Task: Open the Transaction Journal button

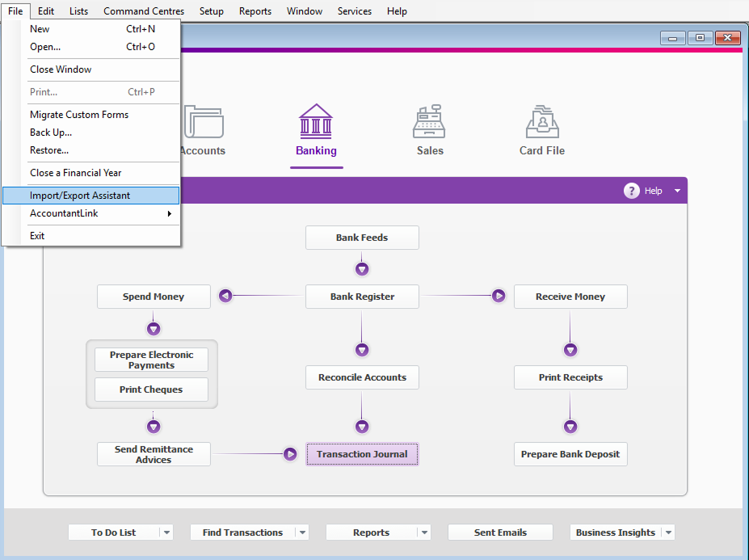Action: point(362,454)
